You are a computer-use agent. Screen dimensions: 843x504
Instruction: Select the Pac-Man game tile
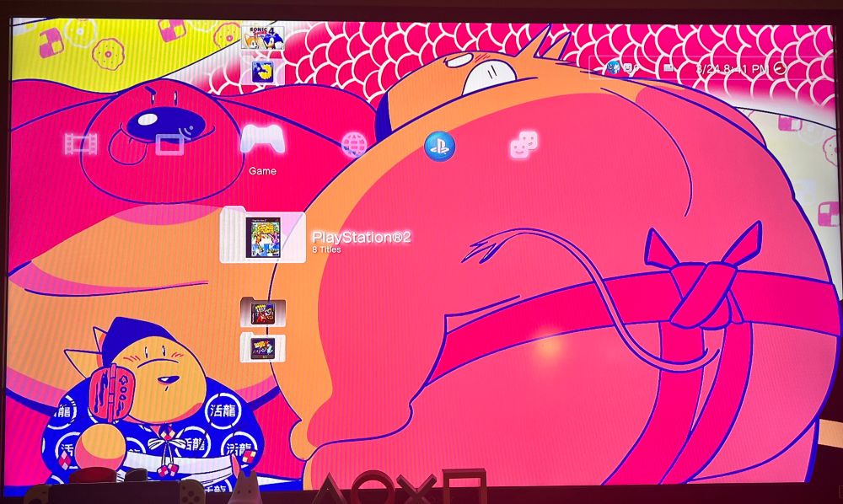point(263,72)
